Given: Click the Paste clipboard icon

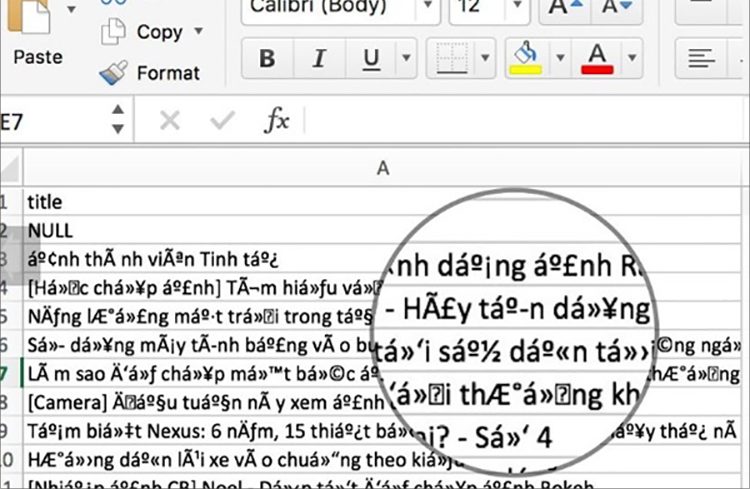Looking at the screenshot, I should (x=29, y=17).
